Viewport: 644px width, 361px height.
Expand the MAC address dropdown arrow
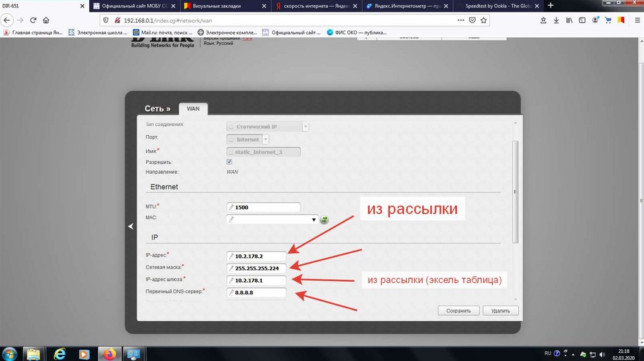(313, 220)
